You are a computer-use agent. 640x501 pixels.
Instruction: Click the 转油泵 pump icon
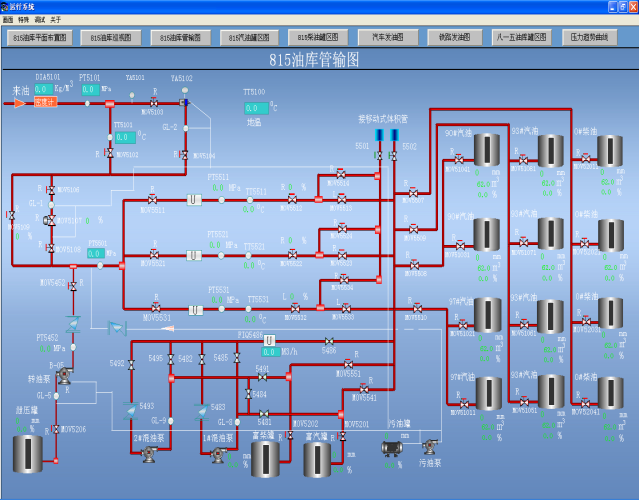(x=65, y=378)
